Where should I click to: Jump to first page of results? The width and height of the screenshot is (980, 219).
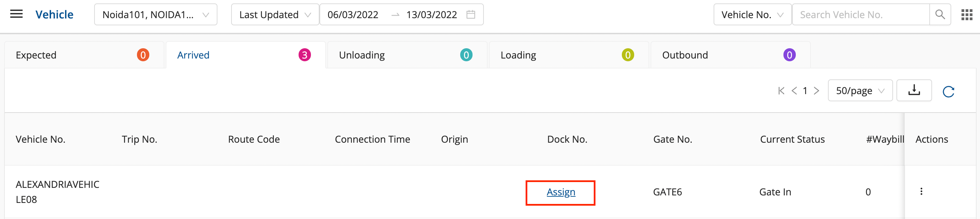pos(781,91)
